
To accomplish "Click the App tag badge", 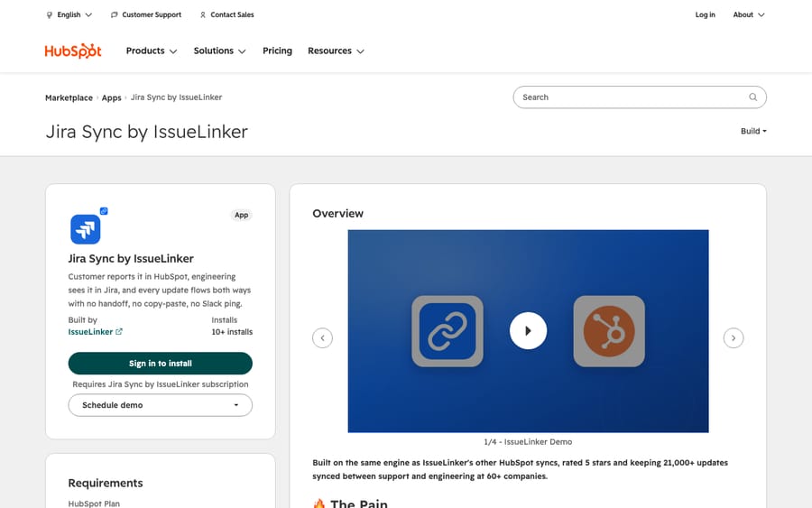I will coord(241,215).
